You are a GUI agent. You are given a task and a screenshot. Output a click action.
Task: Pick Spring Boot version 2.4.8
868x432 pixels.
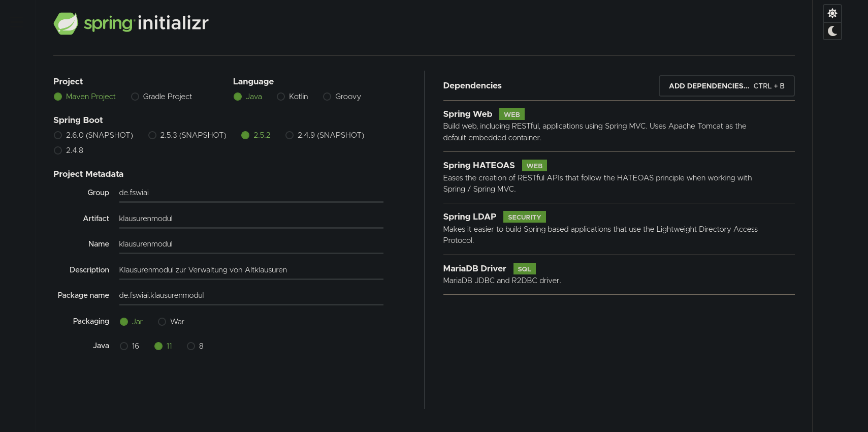tap(58, 150)
